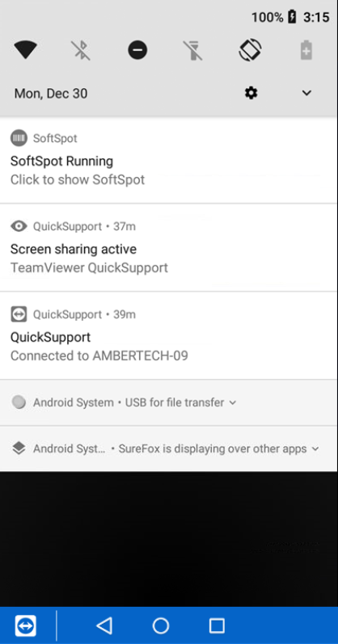This screenshot has width=338, height=644.
Task: Tap the TeamViewer arrows notification icon
Action: pyautogui.click(x=19, y=314)
